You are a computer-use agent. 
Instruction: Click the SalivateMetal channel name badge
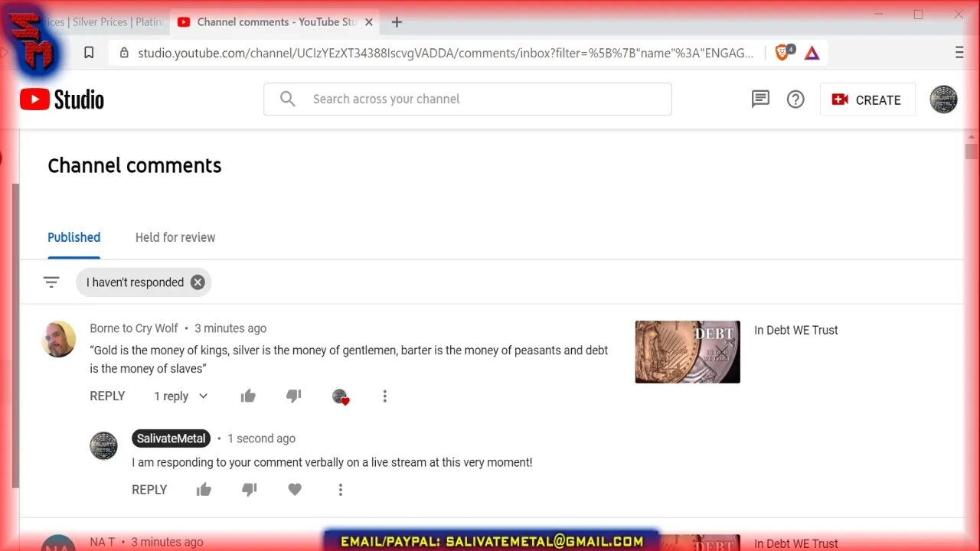[x=171, y=439]
